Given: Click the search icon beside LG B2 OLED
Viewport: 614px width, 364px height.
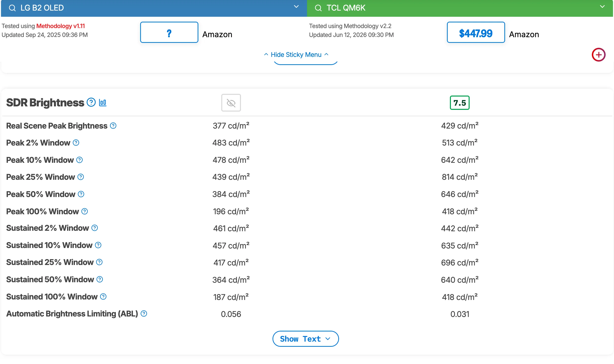Looking at the screenshot, I should [x=12, y=8].
